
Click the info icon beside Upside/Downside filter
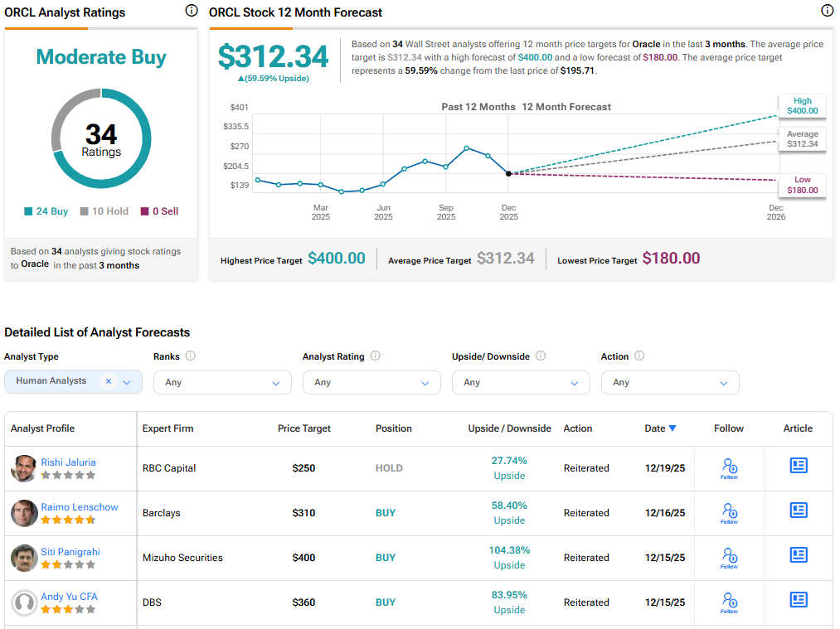540,356
